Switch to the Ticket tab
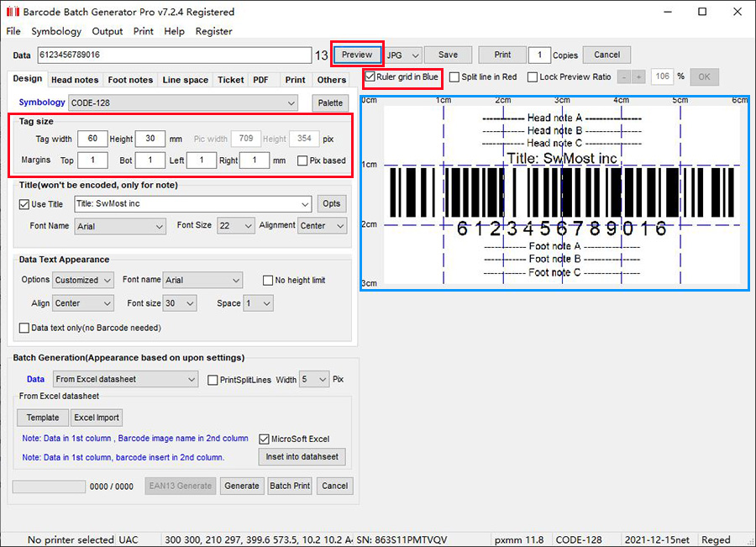This screenshot has height=547, width=756. [x=230, y=80]
